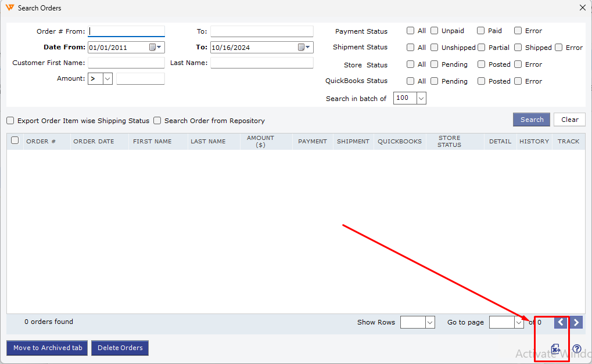Click the Export to Excel icon
This screenshot has width=592, height=364.
[555, 349]
